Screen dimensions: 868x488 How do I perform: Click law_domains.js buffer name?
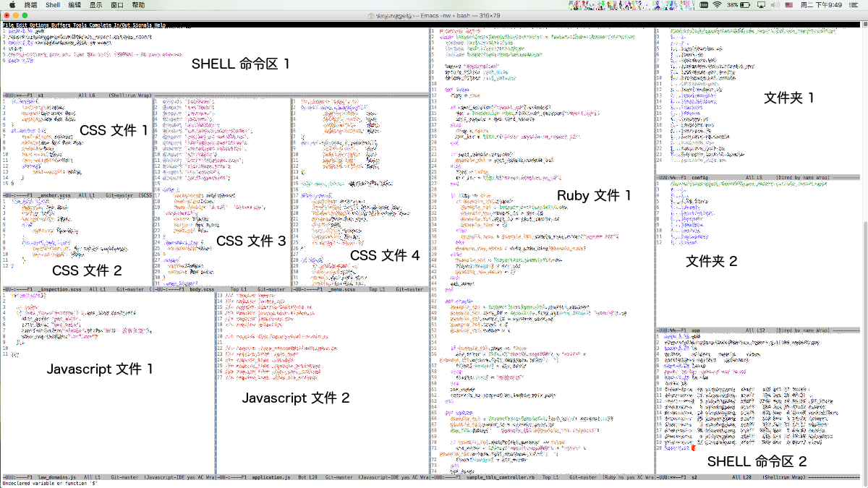coord(58,477)
